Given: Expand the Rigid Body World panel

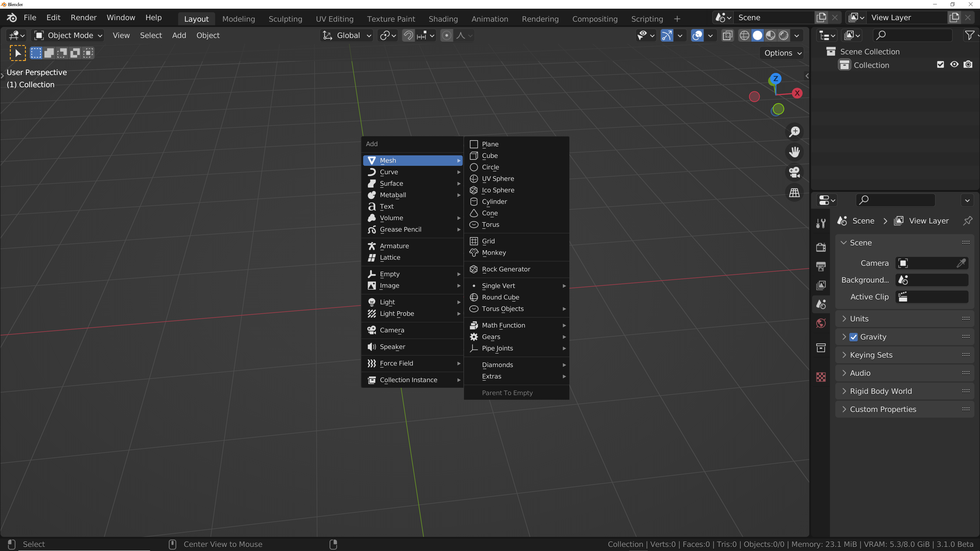Looking at the screenshot, I should coord(904,391).
